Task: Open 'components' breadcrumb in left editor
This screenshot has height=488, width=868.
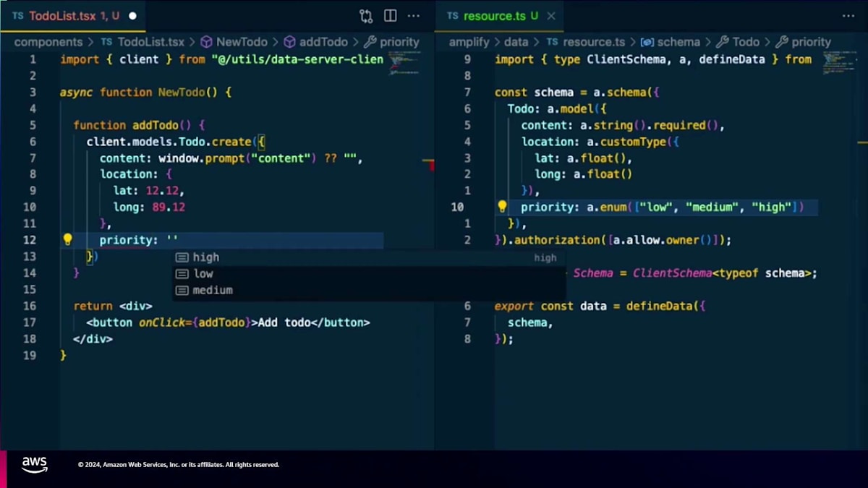Action: (x=48, y=42)
